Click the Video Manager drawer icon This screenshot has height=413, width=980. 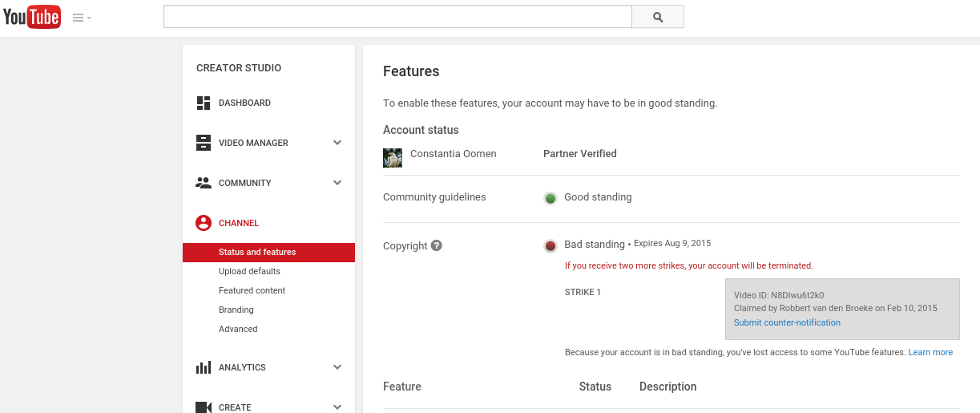(x=204, y=143)
